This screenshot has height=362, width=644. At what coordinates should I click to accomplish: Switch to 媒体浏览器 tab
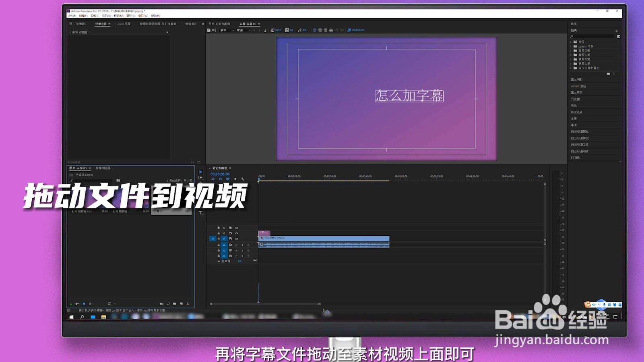[103, 168]
